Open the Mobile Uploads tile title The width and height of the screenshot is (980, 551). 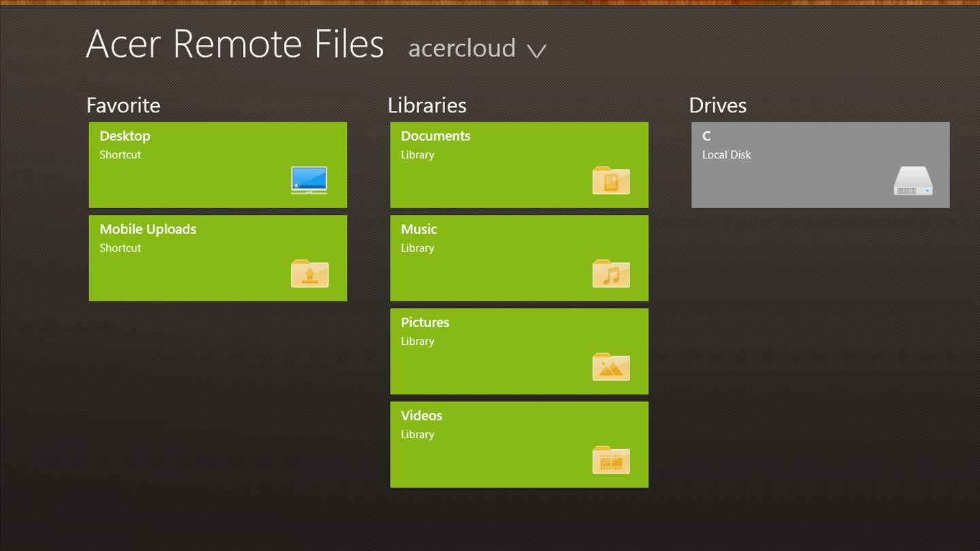[148, 229]
